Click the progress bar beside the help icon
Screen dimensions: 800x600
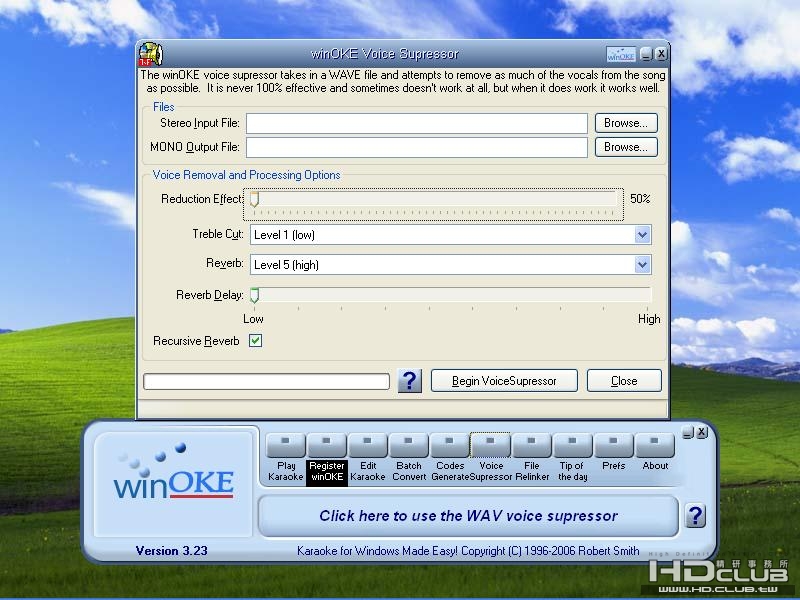[x=266, y=381]
